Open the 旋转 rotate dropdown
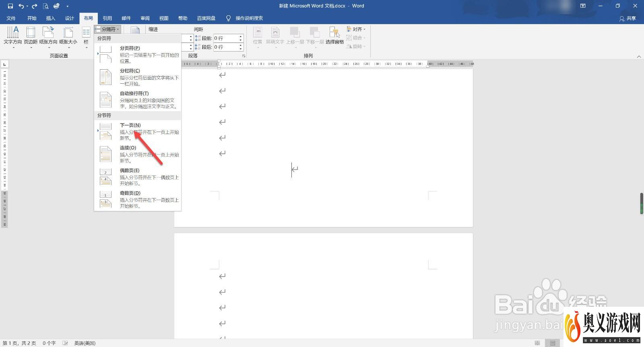Viewport: 644px width, 347px height. 356,46
